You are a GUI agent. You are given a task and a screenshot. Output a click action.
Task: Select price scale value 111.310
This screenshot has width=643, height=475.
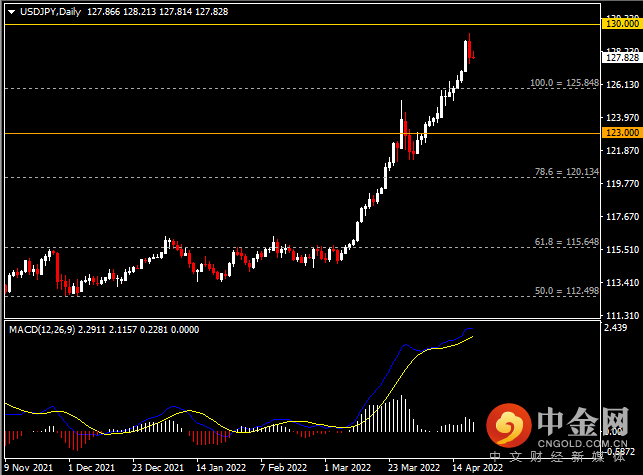[622, 315]
